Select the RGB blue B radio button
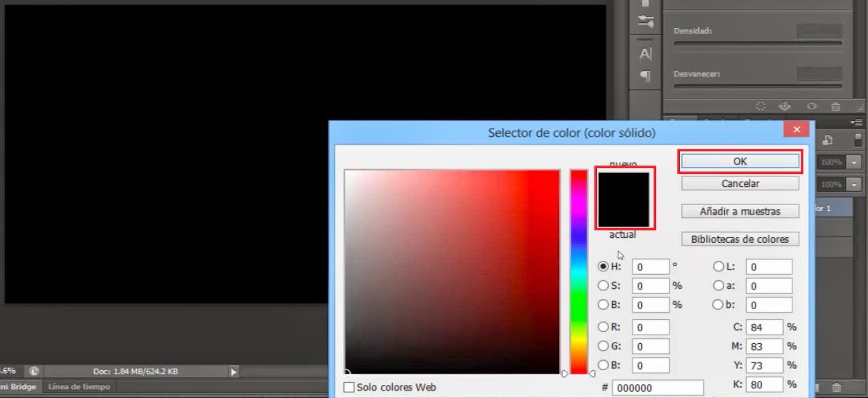Screen dimensions: 868x398 click(x=603, y=365)
